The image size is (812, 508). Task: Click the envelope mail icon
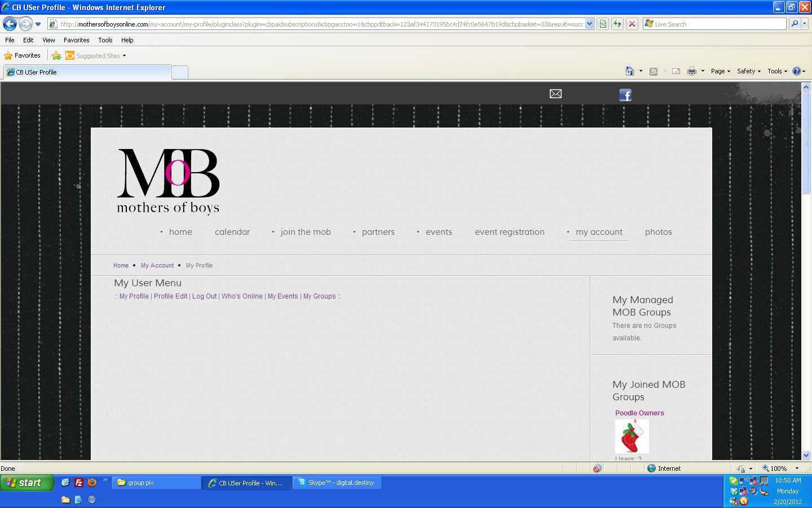click(x=555, y=94)
